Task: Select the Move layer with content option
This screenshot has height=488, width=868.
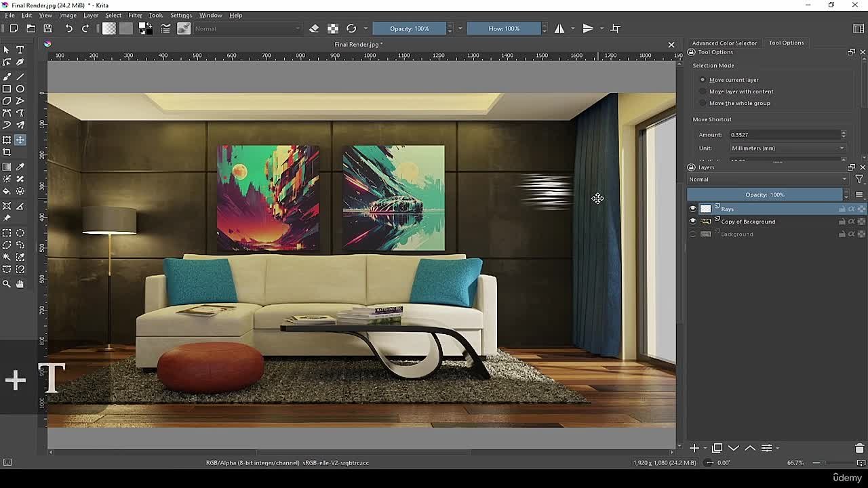Action: pyautogui.click(x=703, y=91)
